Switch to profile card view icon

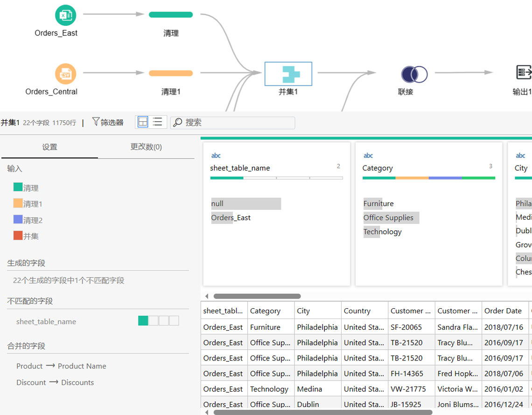(x=143, y=122)
